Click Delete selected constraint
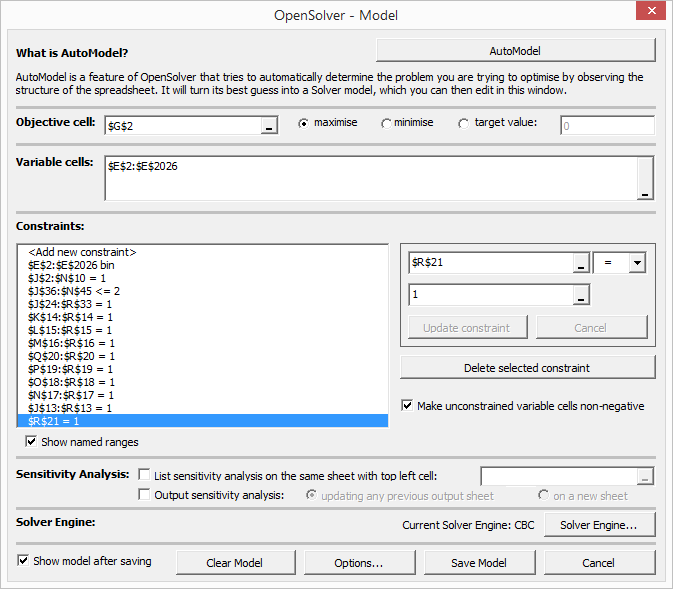Image resolution: width=673 pixels, height=589 pixels. 527,367
